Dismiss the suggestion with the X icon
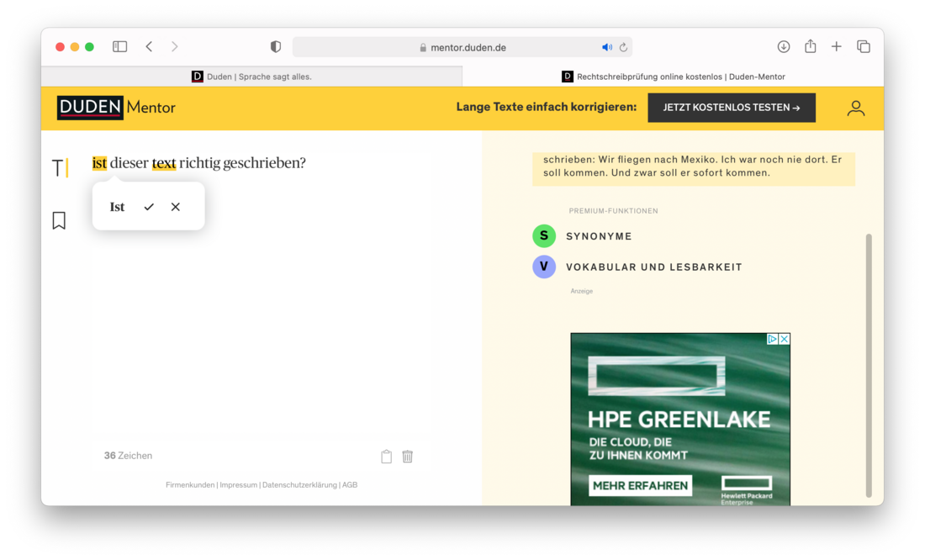The width and height of the screenshot is (925, 560). coord(176,207)
